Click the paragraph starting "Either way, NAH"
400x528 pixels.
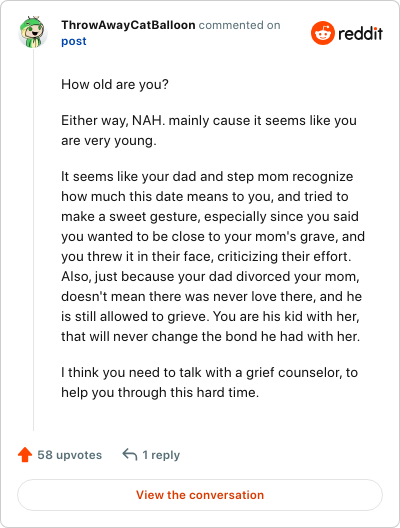(209, 131)
